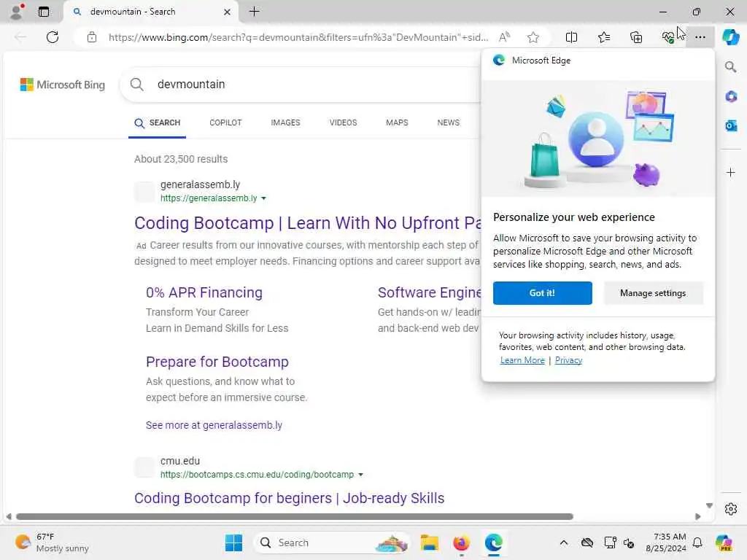View site information lock icon
The width and height of the screenshot is (747, 560).
(92, 37)
